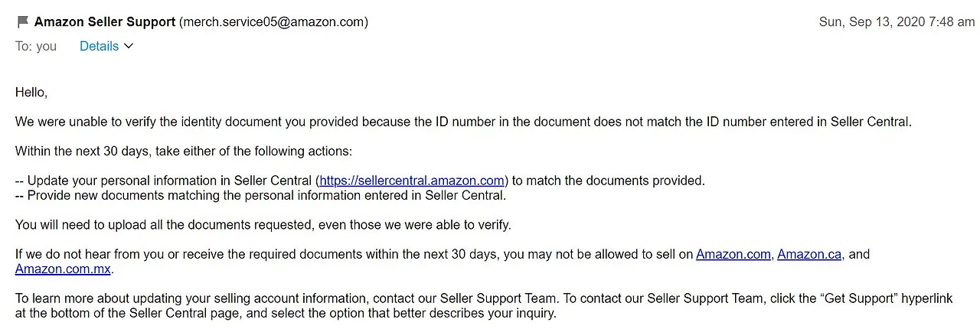This screenshot has width=980, height=329.
Task: Click the merch.service05@amazon.com sender address
Action: coord(273,22)
